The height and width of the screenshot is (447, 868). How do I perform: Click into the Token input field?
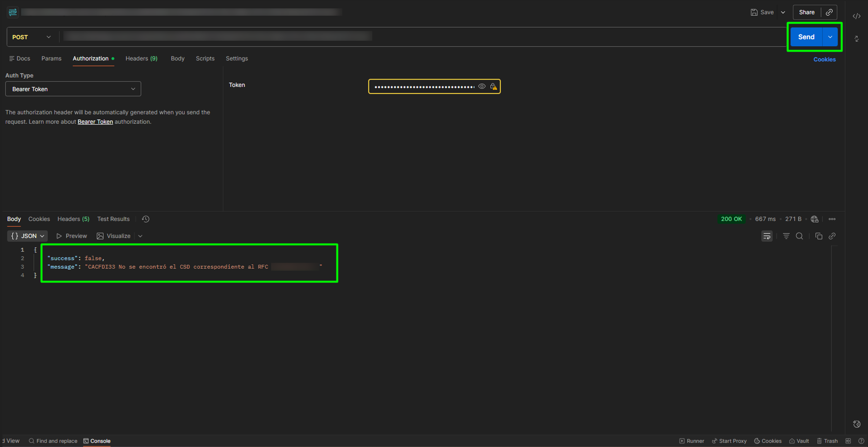[x=423, y=87]
